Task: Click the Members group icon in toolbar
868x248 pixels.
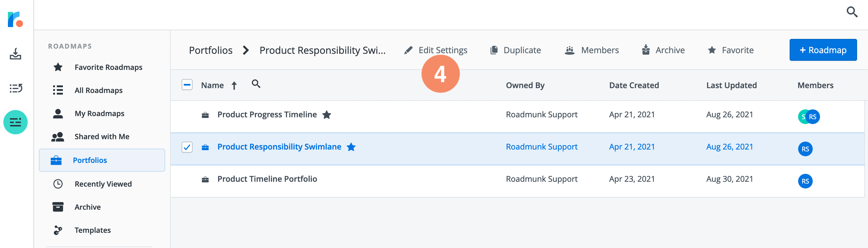Action: pos(569,50)
